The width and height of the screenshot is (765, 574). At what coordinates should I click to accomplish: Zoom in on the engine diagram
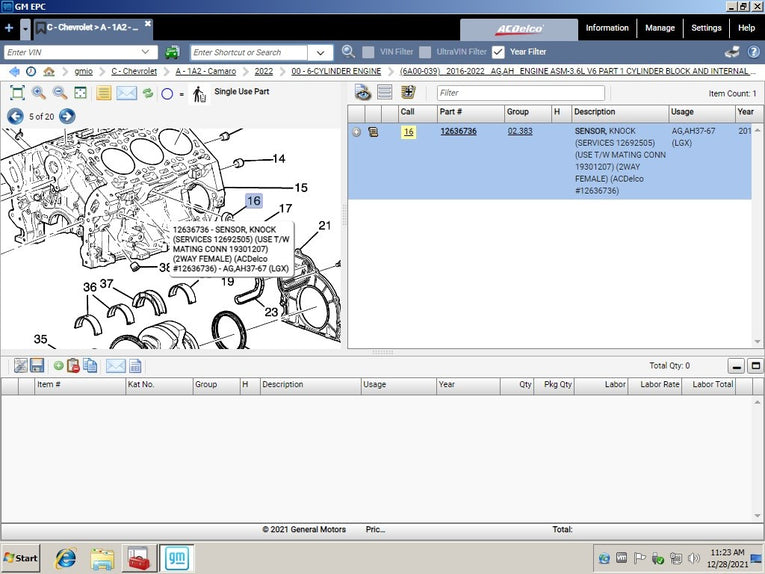(x=39, y=93)
